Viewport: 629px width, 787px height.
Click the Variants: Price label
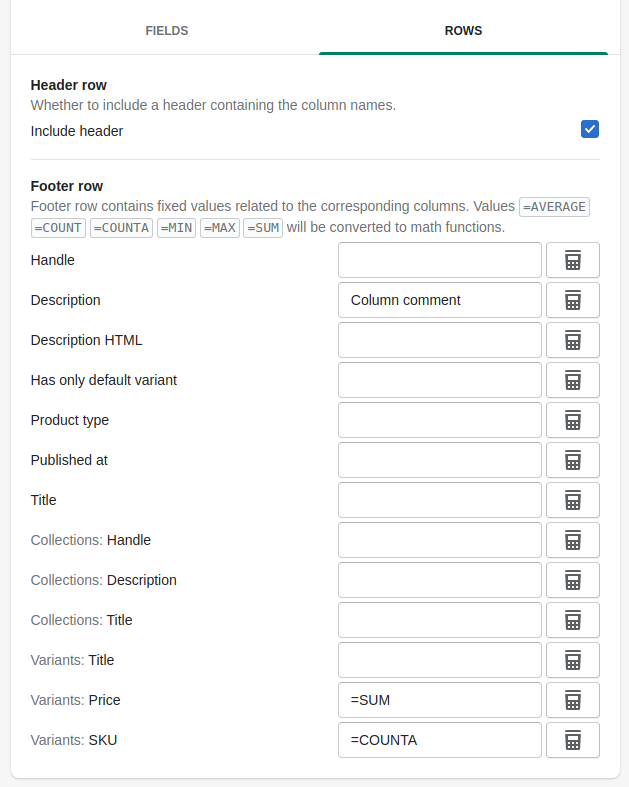pos(76,700)
